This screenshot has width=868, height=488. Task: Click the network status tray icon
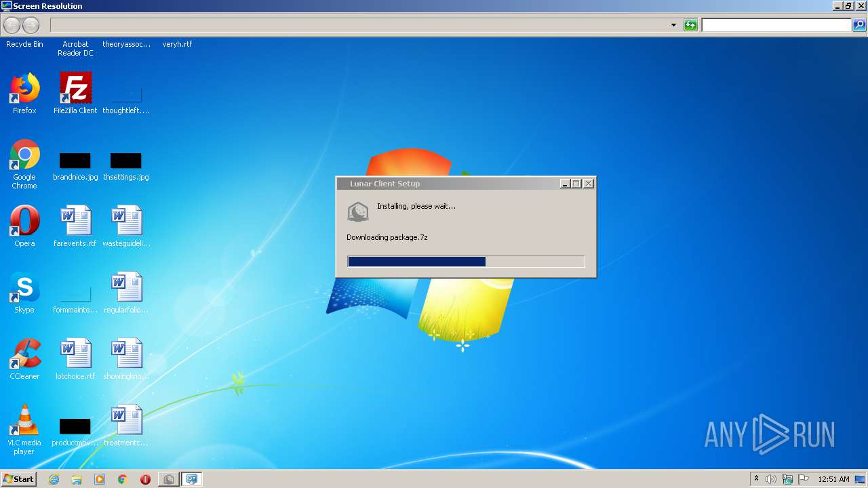(x=787, y=479)
